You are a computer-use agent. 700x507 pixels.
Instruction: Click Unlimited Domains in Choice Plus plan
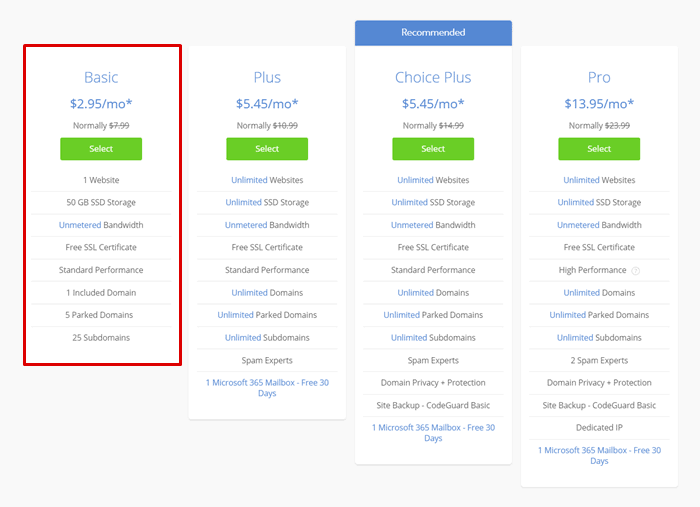point(433,292)
